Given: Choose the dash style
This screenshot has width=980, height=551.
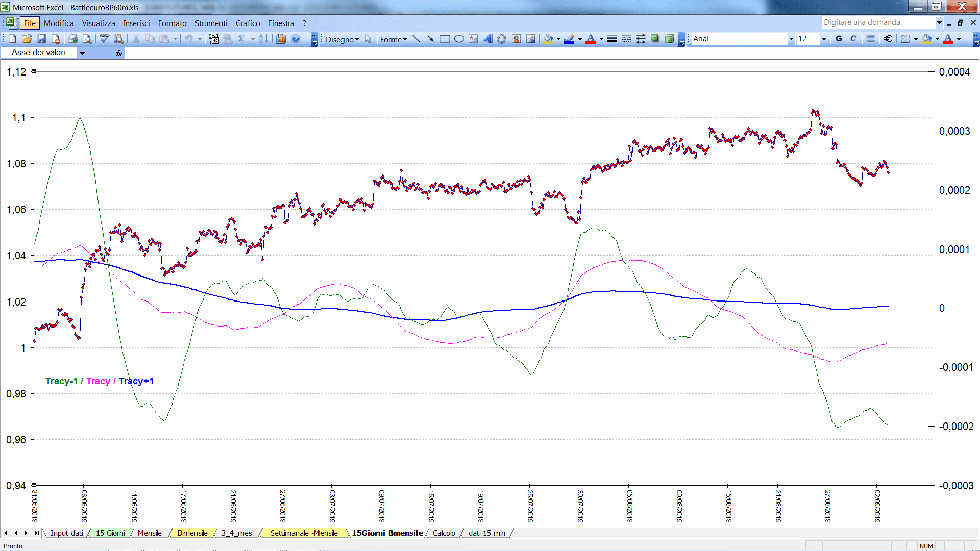Looking at the screenshot, I should tap(626, 39).
